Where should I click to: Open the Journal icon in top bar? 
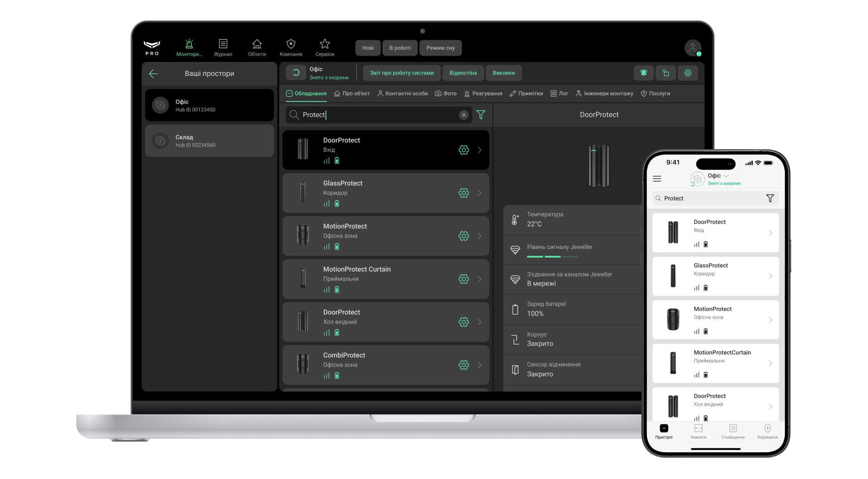223,47
